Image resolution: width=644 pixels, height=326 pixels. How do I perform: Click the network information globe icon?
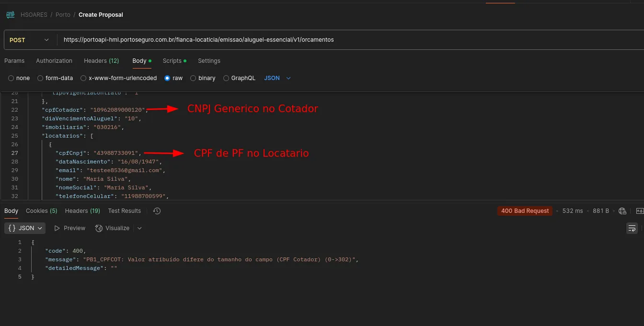(622, 211)
